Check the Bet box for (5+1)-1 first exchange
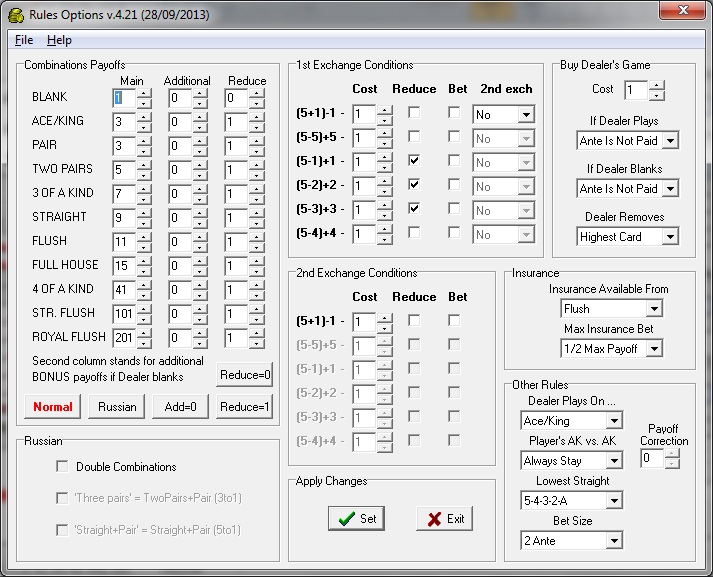 click(x=455, y=114)
